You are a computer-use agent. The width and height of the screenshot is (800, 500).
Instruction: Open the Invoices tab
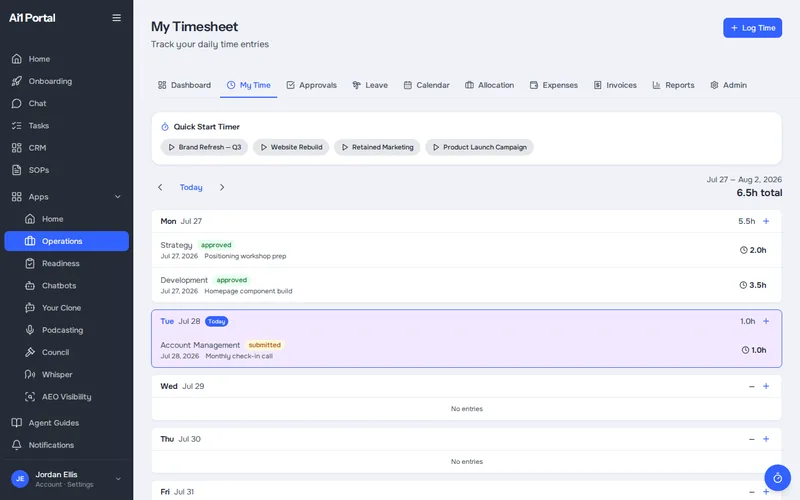(615, 85)
